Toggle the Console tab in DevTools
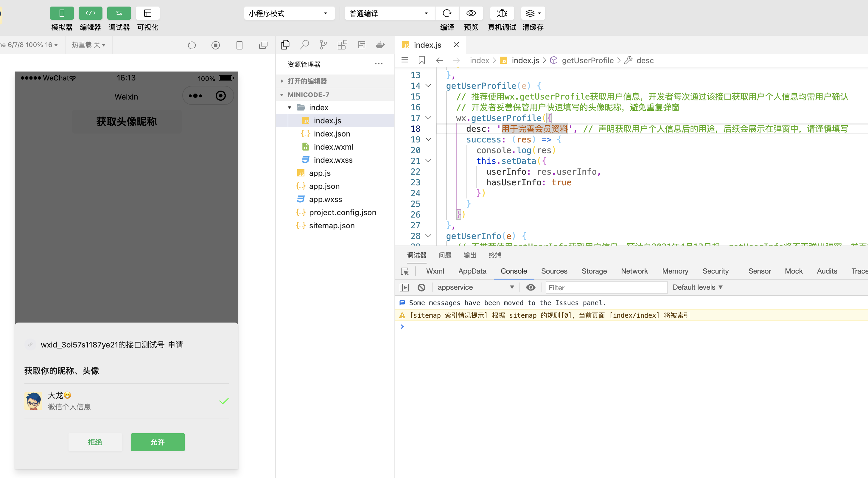The image size is (868, 478). (513, 271)
